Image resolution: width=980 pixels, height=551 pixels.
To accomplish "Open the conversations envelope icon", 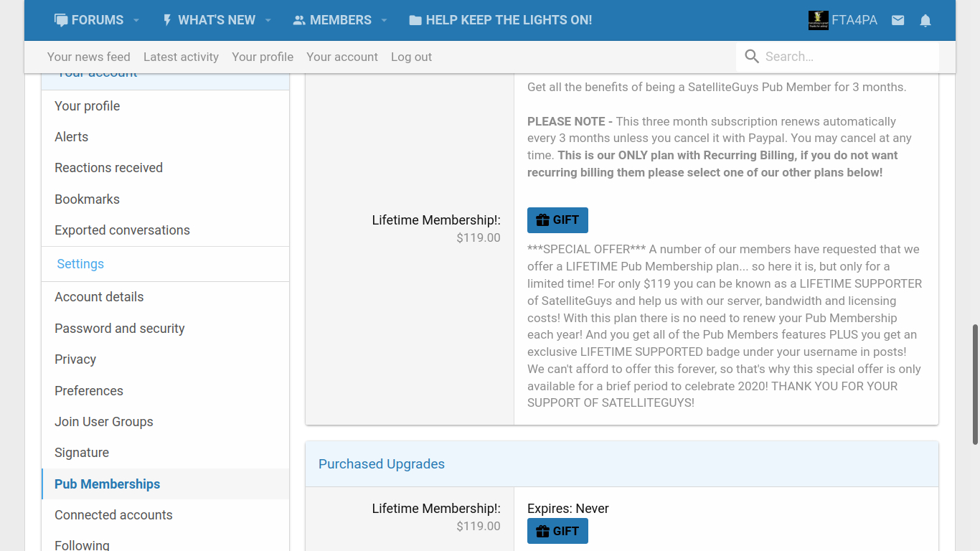I will point(897,20).
